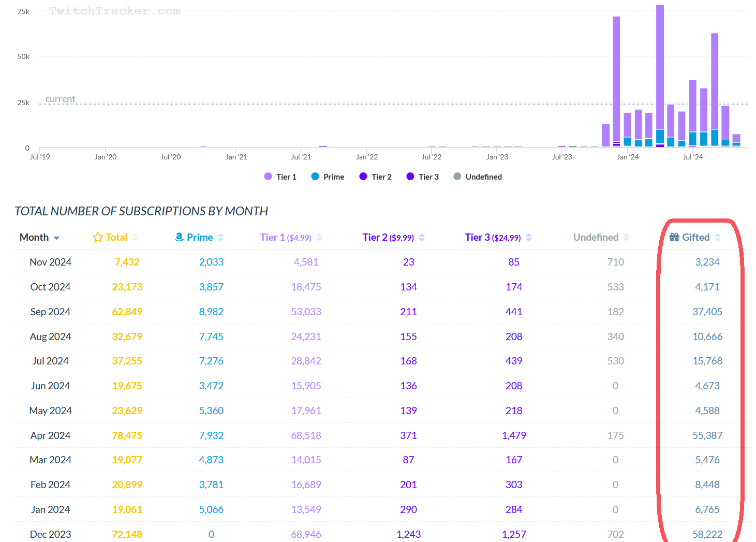The height and width of the screenshot is (542, 756).
Task: Click Prime value 7,932 in Apr 2024 row
Action: click(x=212, y=435)
